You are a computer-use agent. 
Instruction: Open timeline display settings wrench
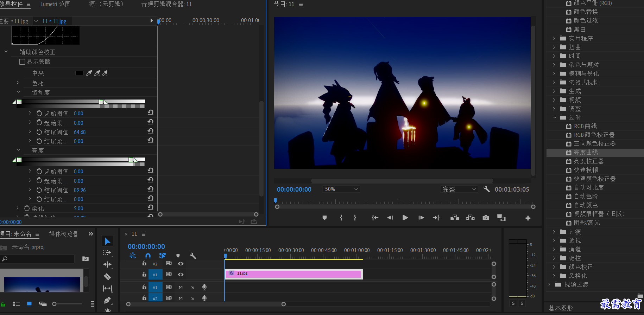coord(192,256)
